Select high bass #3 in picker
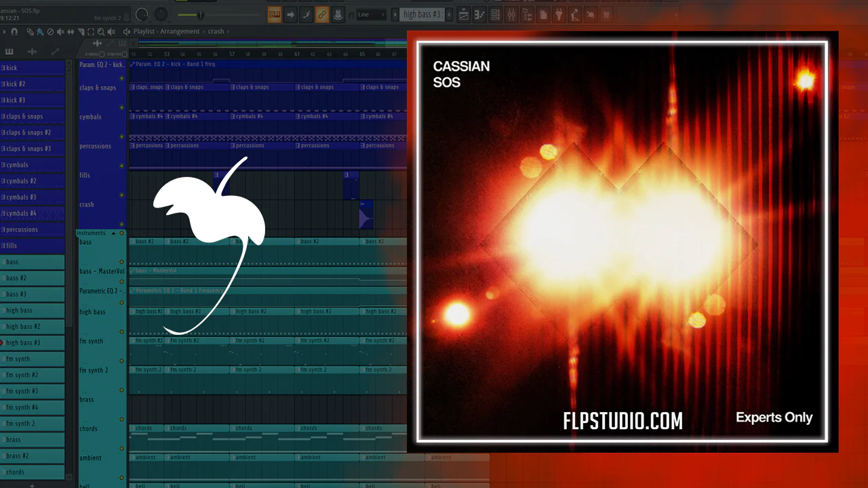The image size is (868, 488). 33,342
